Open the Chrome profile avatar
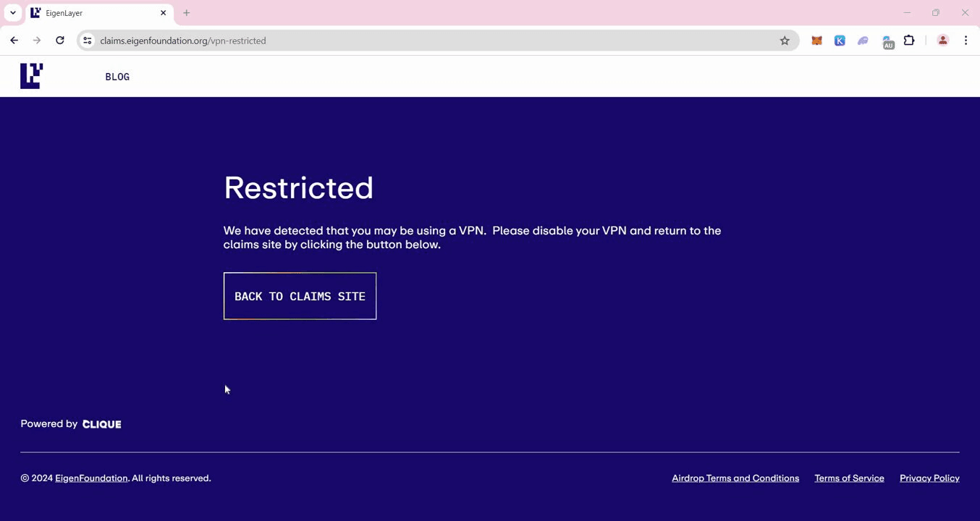980x521 pixels. (942, 41)
